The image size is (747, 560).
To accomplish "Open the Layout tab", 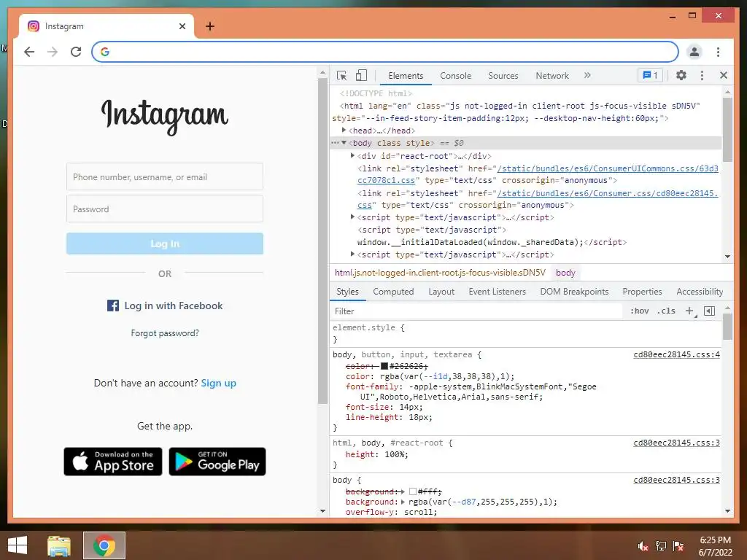I will [x=441, y=292].
